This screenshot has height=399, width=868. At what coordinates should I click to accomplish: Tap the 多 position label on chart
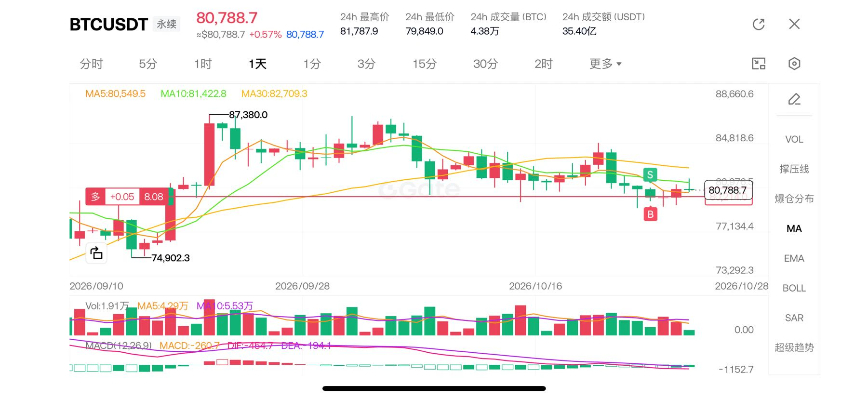pyautogui.click(x=95, y=197)
